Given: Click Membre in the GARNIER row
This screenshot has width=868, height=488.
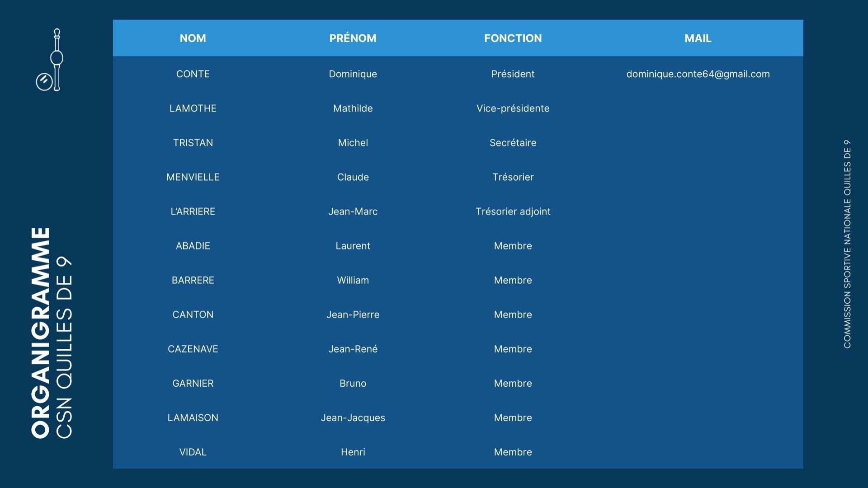Looking at the screenshot, I should click(513, 383).
